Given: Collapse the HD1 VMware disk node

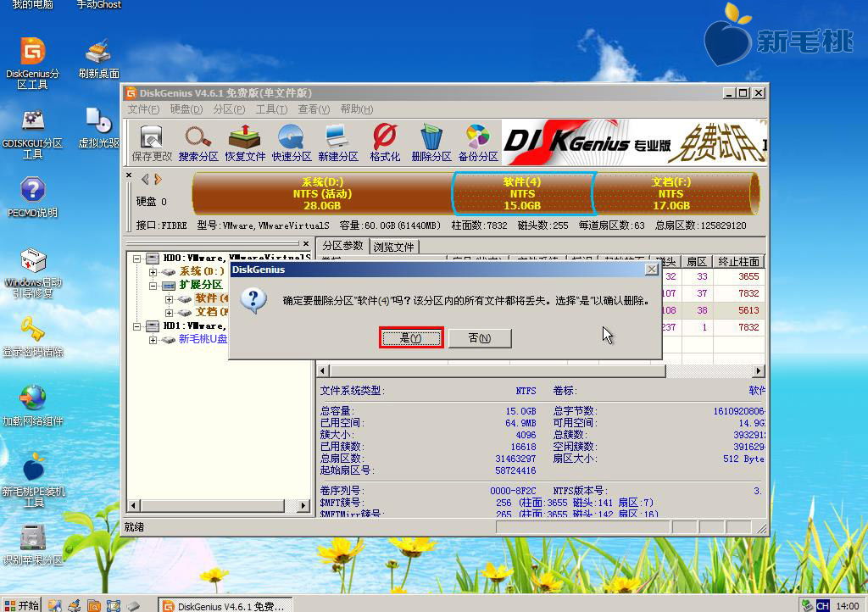Looking at the screenshot, I should [136, 326].
